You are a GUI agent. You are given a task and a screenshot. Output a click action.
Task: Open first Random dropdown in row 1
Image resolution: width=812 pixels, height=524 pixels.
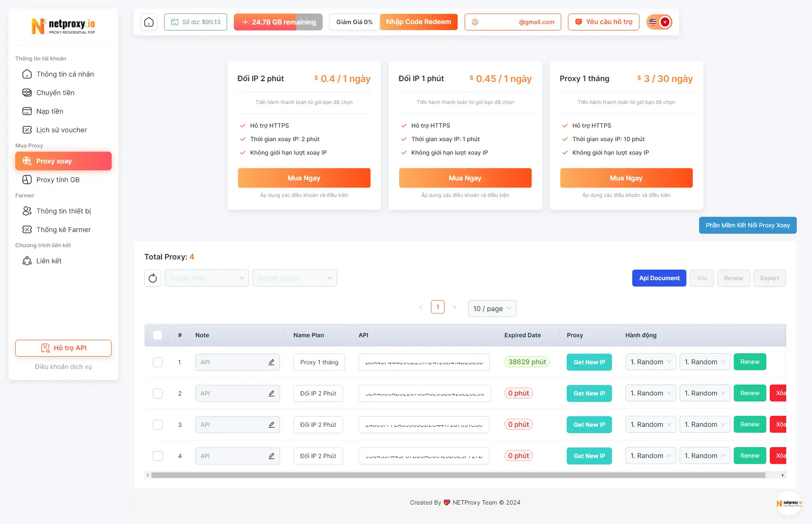pyautogui.click(x=650, y=362)
